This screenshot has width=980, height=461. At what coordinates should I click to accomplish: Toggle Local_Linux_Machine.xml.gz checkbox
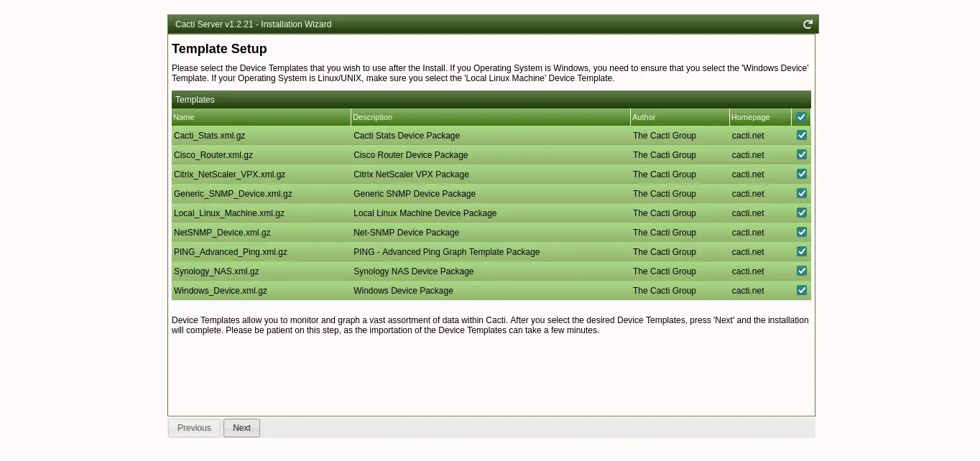tap(802, 213)
